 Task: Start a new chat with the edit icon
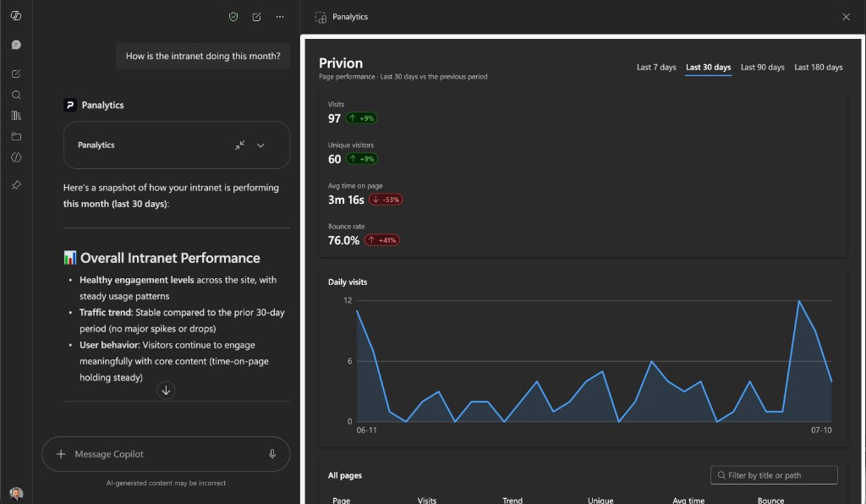pos(257,17)
